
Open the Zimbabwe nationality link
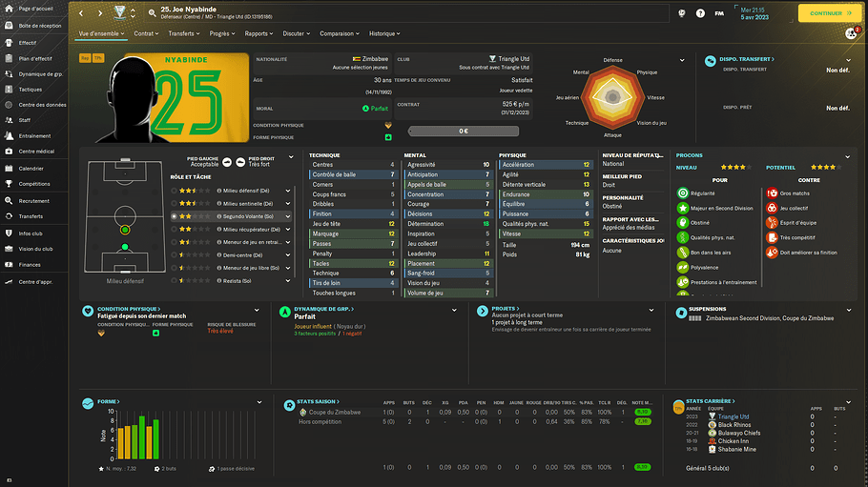375,59
